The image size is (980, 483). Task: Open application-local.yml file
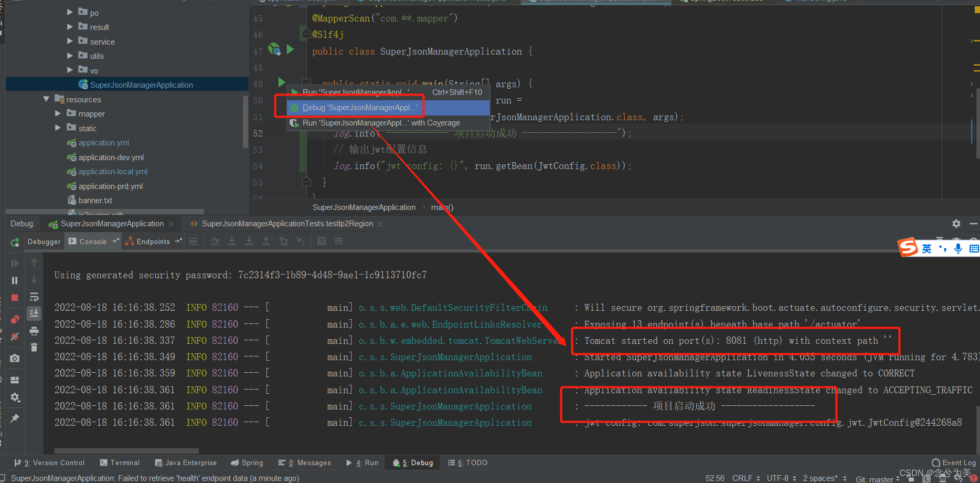(x=113, y=172)
